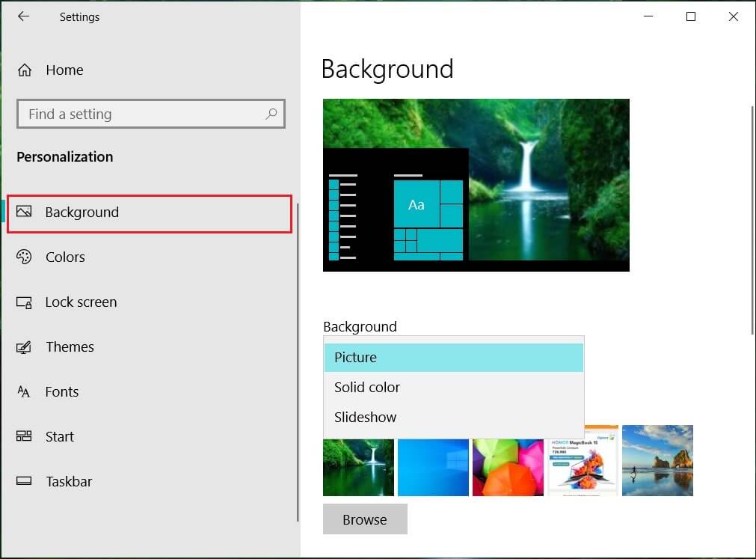Click the Themes brush icon
The width and height of the screenshot is (756, 559).
point(24,347)
